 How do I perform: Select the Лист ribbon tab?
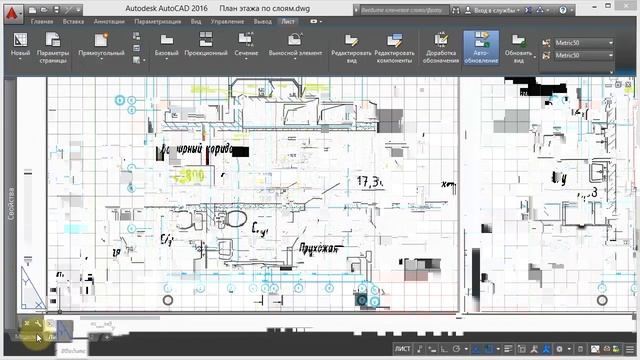(x=288, y=21)
